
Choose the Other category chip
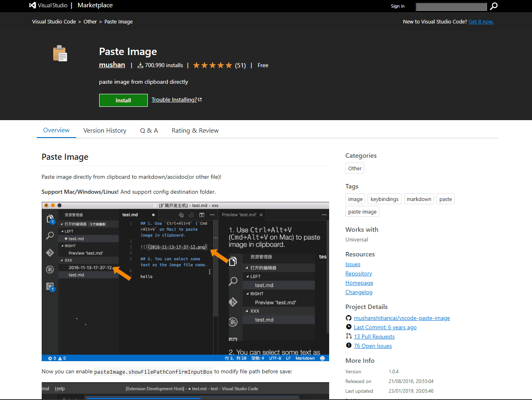[355, 168]
